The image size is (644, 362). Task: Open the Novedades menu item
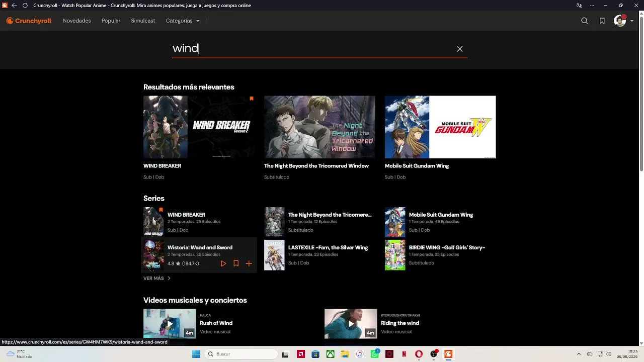tap(77, 21)
